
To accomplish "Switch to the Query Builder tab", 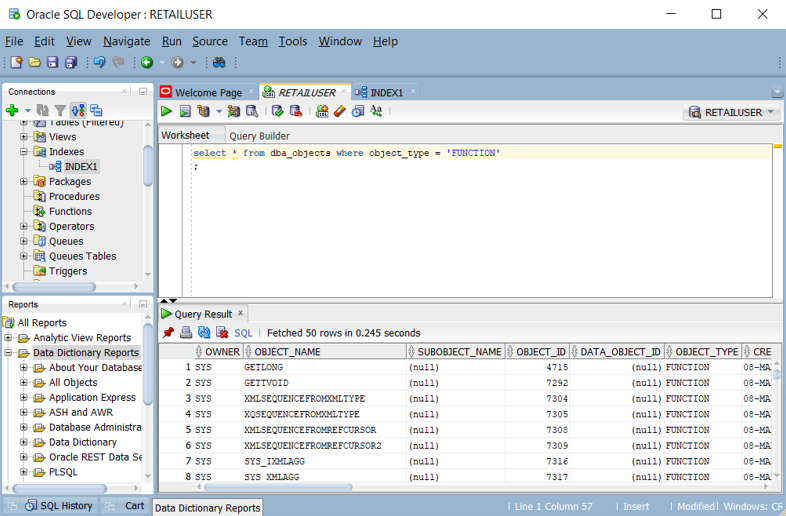I will [259, 136].
